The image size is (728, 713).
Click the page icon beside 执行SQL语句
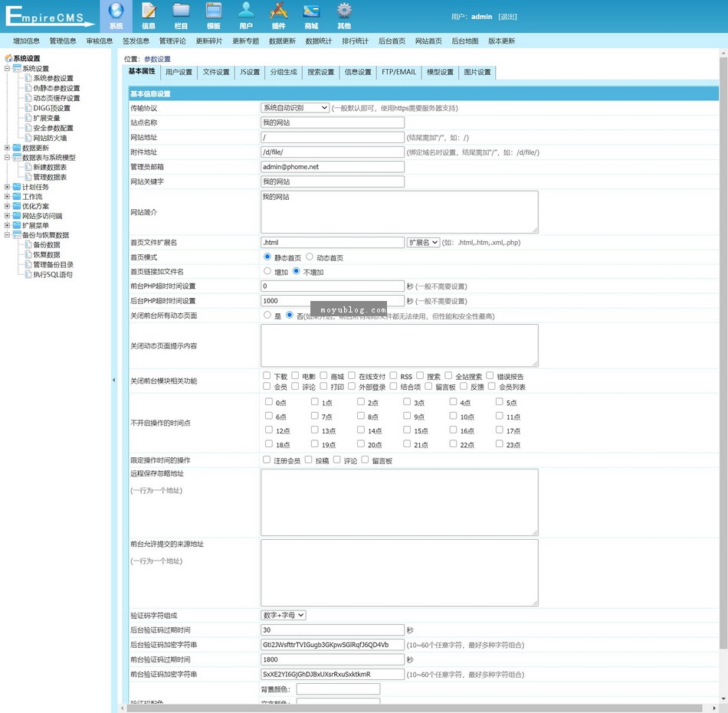coord(28,275)
